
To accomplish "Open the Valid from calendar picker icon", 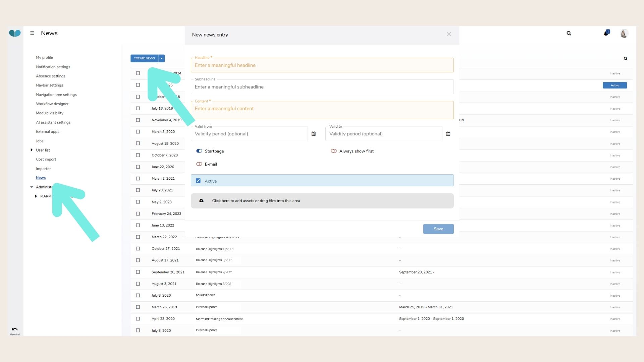I will [x=314, y=134].
